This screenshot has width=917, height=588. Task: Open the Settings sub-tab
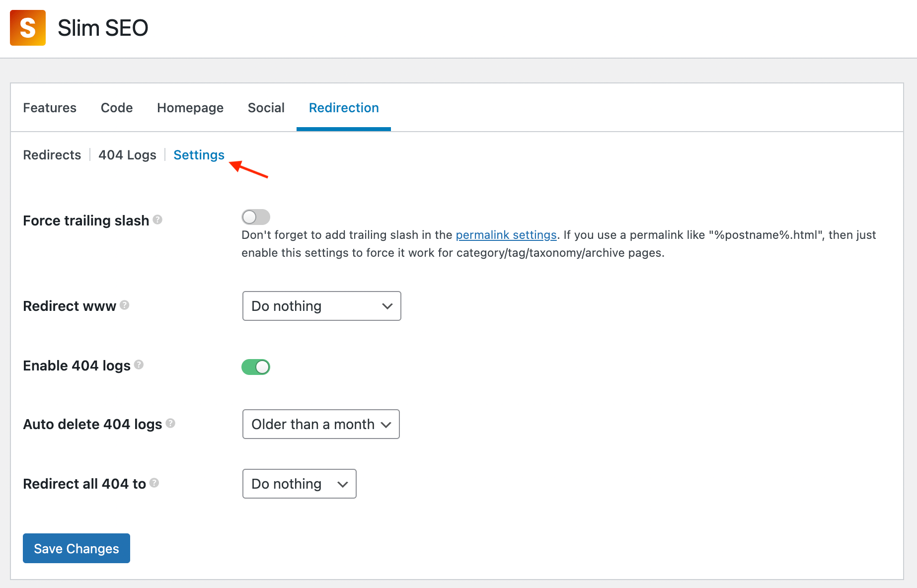[x=199, y=155]
